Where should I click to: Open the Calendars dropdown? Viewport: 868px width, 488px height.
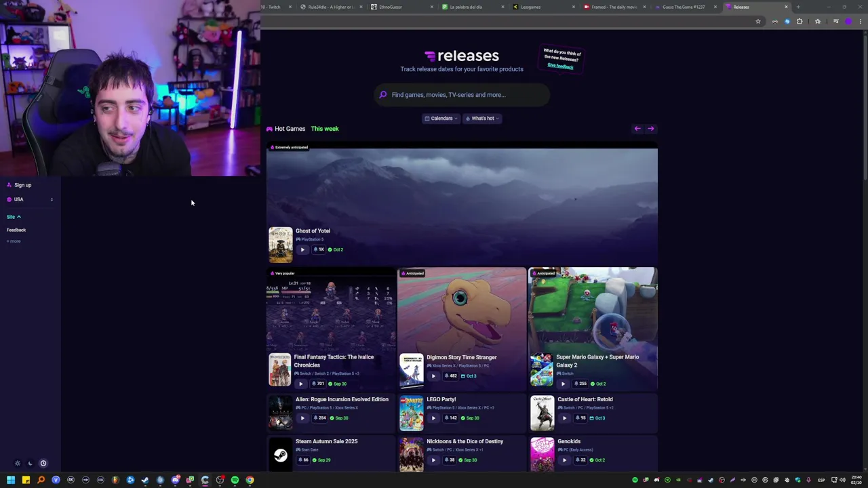tap(441, 119)
